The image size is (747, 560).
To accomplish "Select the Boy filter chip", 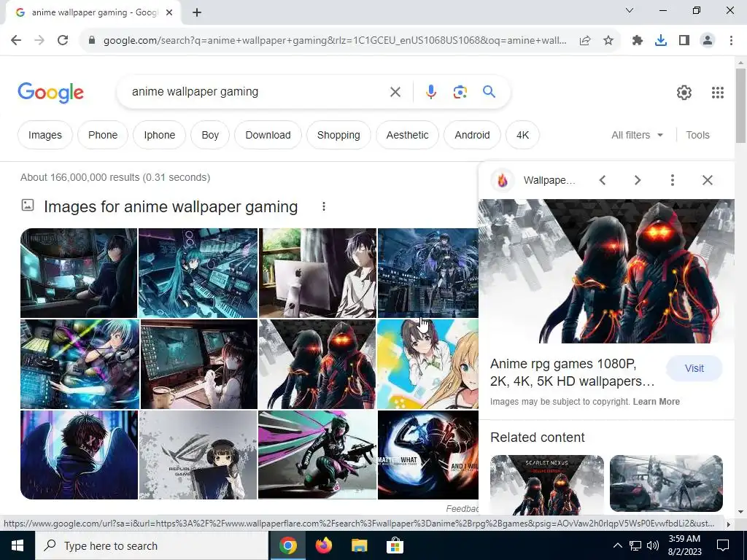I will click(210, 135).
